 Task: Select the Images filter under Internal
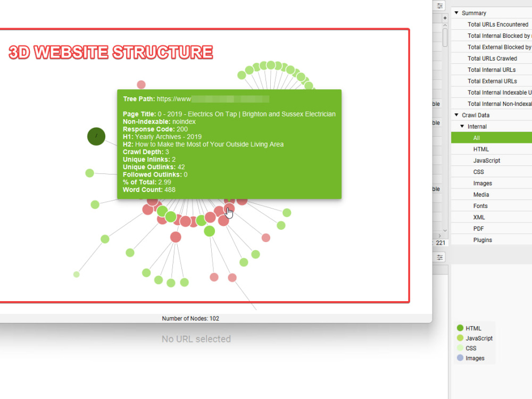point(491,183)
